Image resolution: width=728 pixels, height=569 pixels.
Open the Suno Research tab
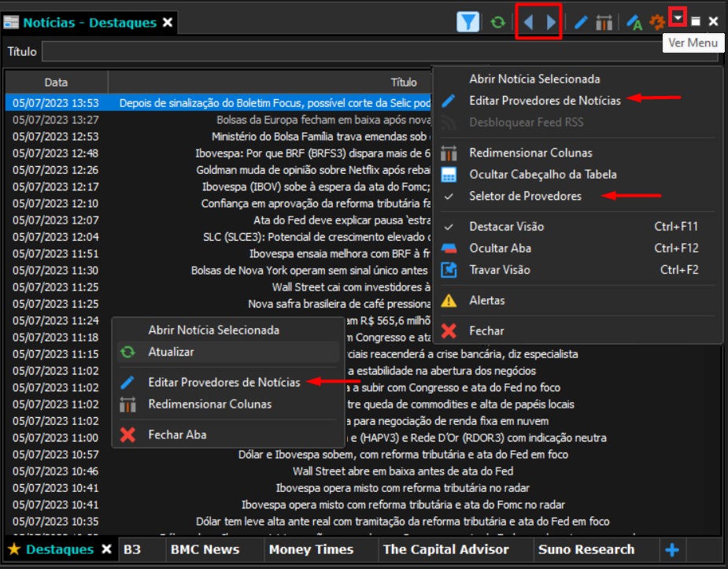pyautogui.click(x=586, y=549)
